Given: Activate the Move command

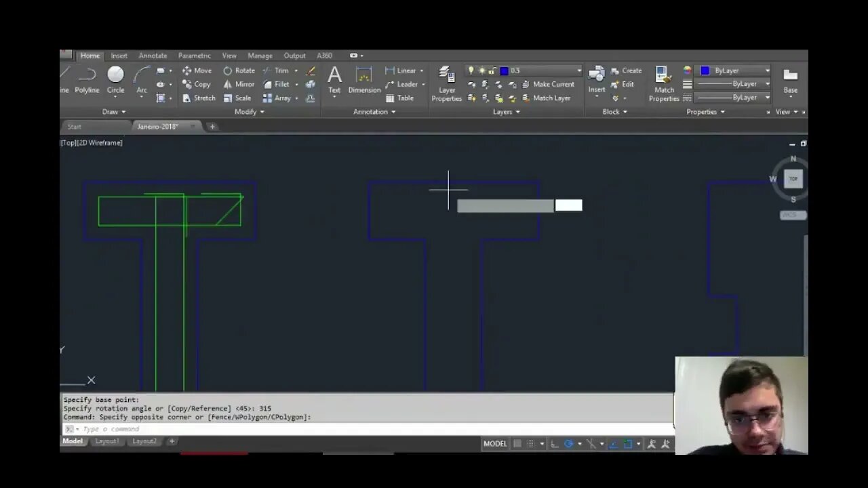Looking at the screenshot, I should pyautogui.click(x=197, y=70).
